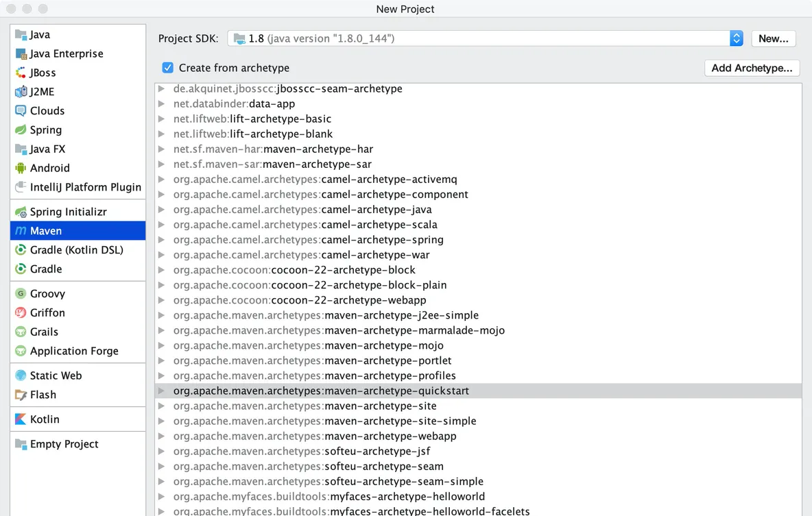Select the Clouds icon
Image resolution: width=812 pixels, height=516 pixels.
tap(21, 111)
